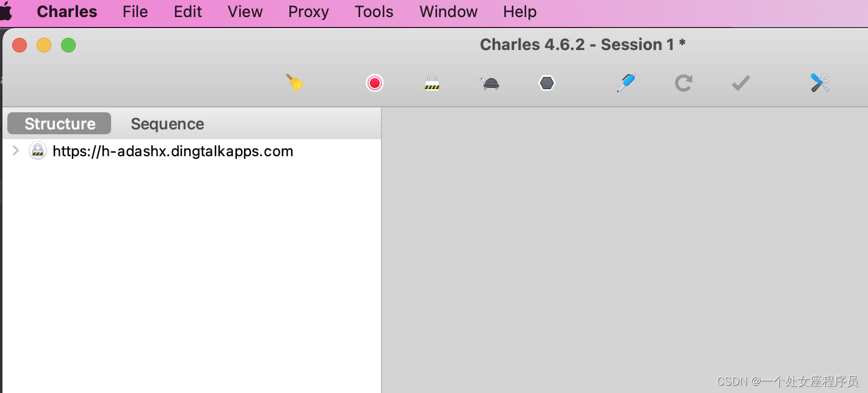Open the File menu
The image size is (868, 393).
tap(135, 12)
